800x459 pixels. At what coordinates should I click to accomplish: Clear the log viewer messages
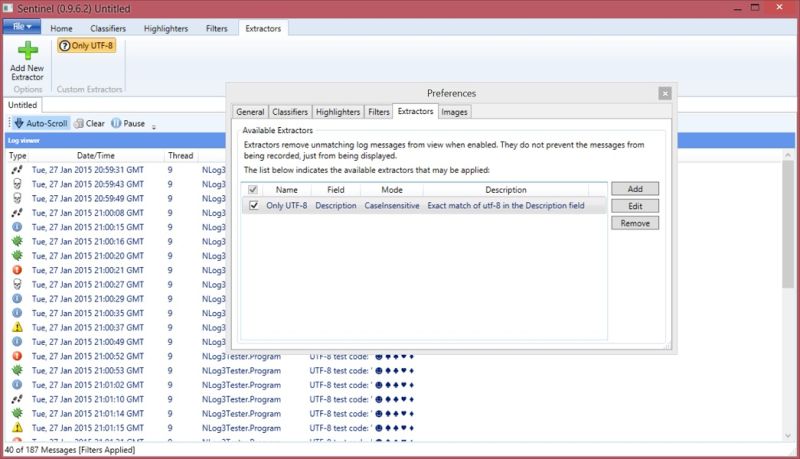pos(89,123)
